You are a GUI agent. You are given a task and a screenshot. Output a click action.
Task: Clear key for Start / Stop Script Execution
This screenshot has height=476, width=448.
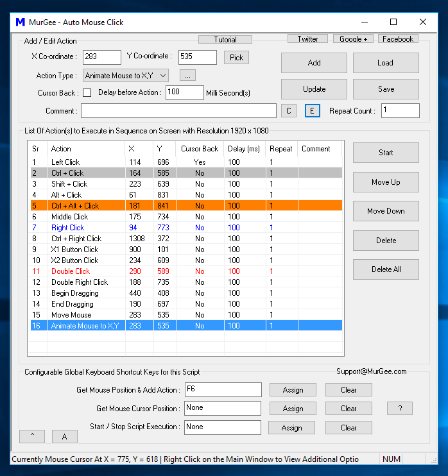point(349,428)
